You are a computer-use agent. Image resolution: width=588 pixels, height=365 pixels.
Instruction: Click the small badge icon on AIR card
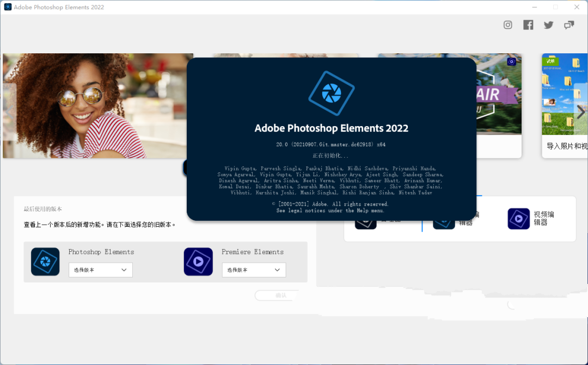tap(511, 61)
